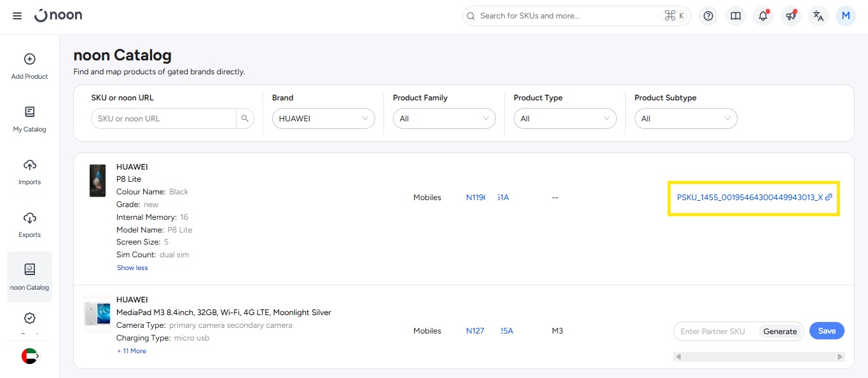Collapse P8 Lite details with Show less
This screenshot has height=378, width=868.
[x=132, y=268]
